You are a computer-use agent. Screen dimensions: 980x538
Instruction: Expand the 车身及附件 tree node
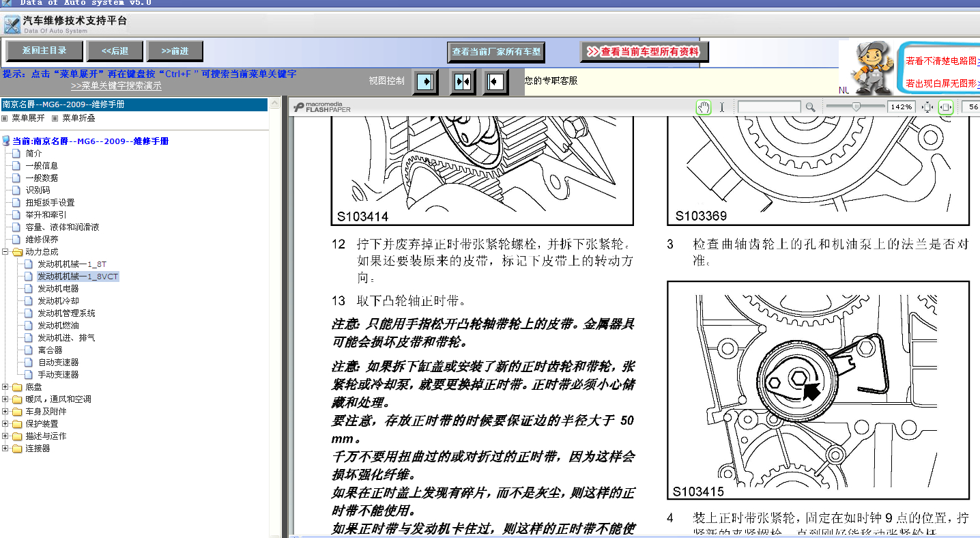6,412
